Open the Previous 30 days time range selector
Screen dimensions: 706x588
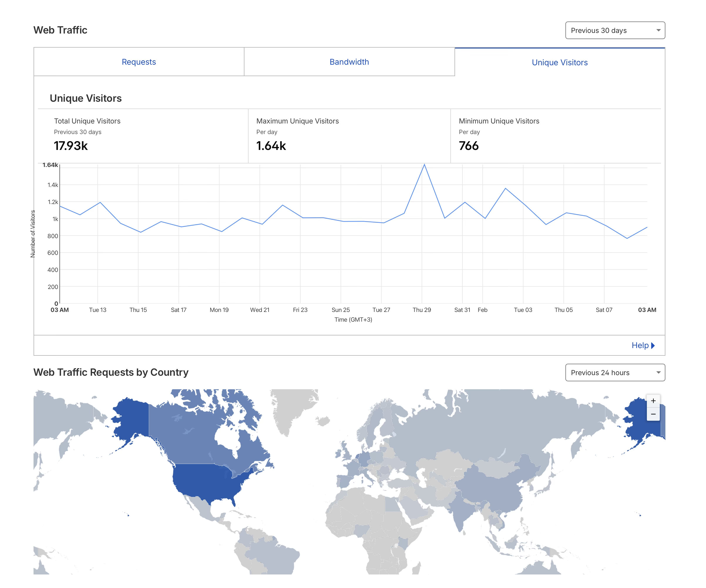(615, 30)
